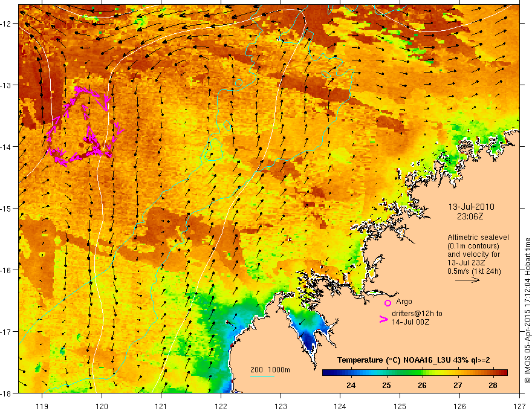
Task: Click the latitude axis label -18
Action: (6, 393)
